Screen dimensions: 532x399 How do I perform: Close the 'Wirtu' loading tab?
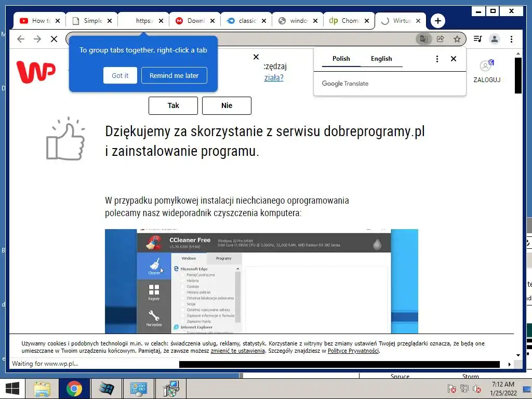pyautogui.click(x=418, y=21)
